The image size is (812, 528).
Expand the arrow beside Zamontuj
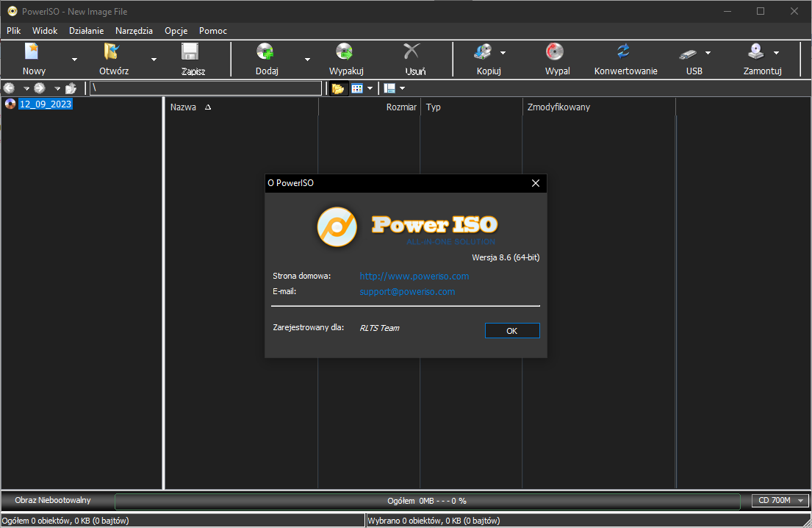point(776,53)
